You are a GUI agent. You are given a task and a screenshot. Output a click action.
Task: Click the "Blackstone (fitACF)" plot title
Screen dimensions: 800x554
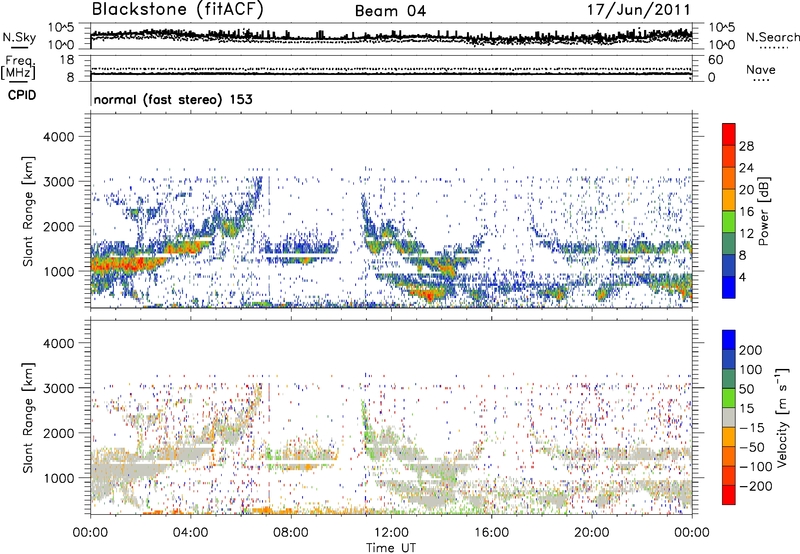[178, 10]
